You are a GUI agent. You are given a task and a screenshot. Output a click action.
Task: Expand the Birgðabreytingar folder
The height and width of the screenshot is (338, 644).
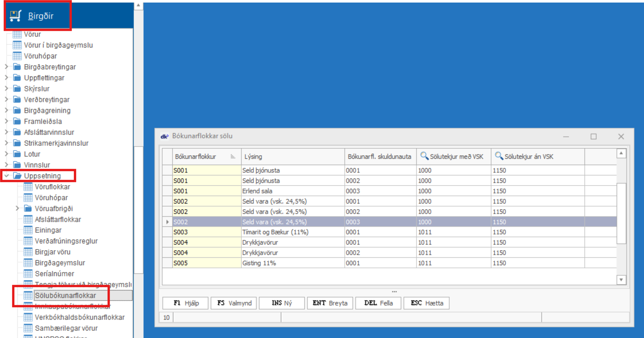(x=7, y=67)
